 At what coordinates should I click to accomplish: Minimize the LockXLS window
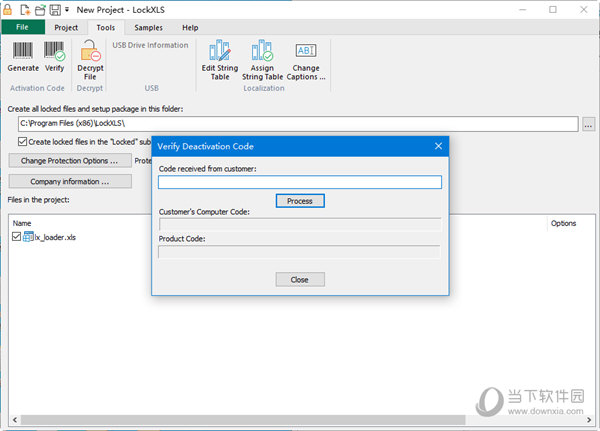click(523, 10)
